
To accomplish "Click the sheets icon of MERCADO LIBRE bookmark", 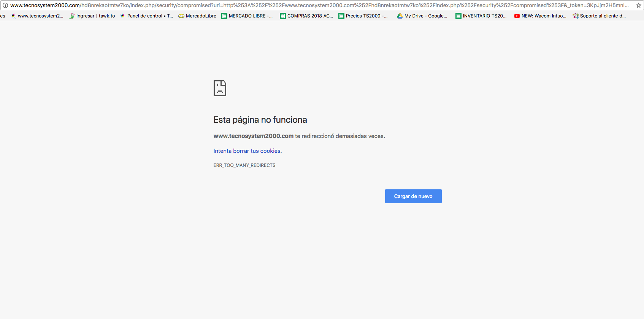I will tap(224, 16).
